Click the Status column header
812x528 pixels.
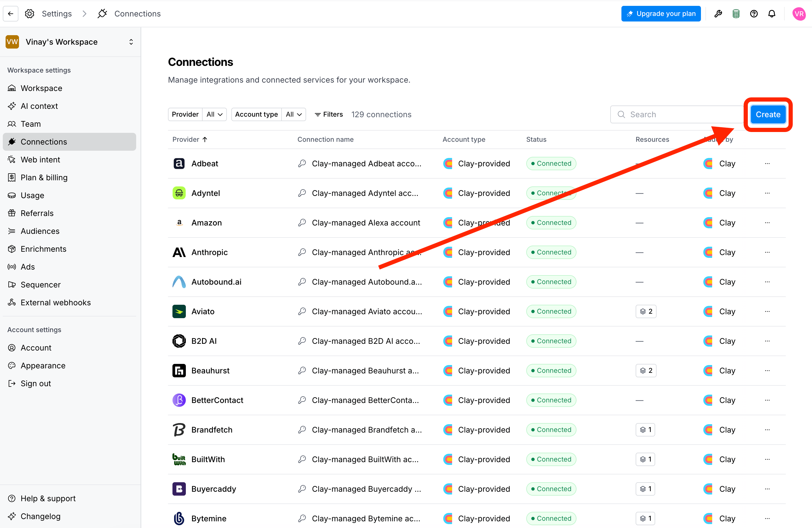click(536, 139)
